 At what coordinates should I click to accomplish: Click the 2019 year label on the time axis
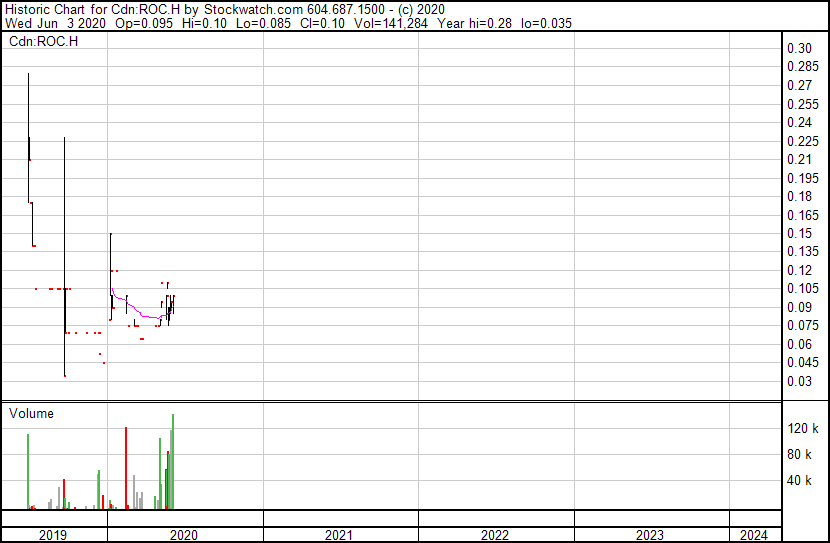coord(53,535)
